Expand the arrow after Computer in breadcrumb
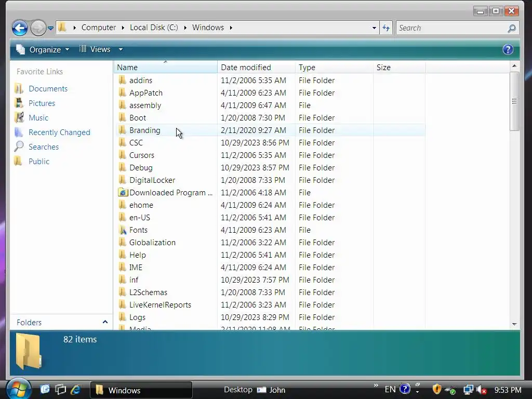532x399 pixels. (x=123, y=28)
